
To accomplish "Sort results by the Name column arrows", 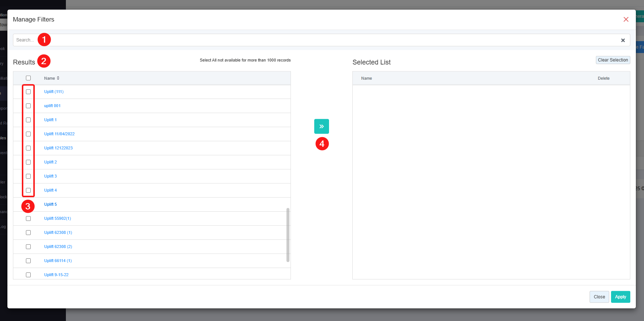I will coord(58,78).
